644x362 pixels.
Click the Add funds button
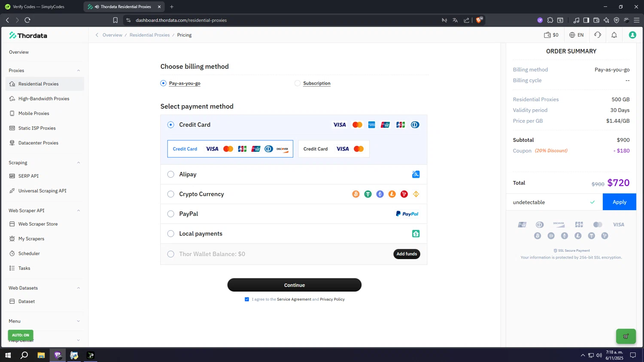pos(407,254)
